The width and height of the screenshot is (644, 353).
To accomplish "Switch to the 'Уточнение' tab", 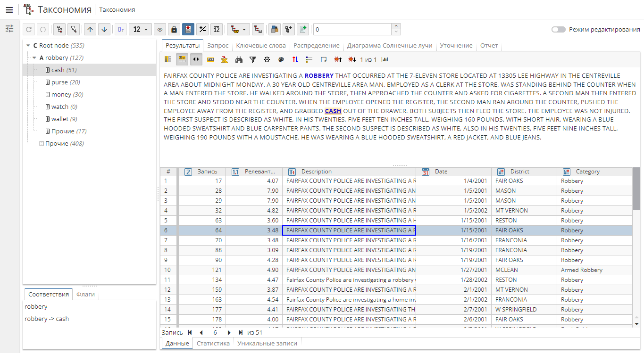I will click(456, 45).
